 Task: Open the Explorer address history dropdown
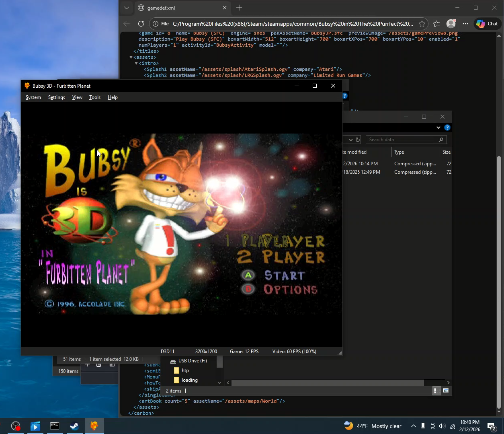click(x=351, y=140)
